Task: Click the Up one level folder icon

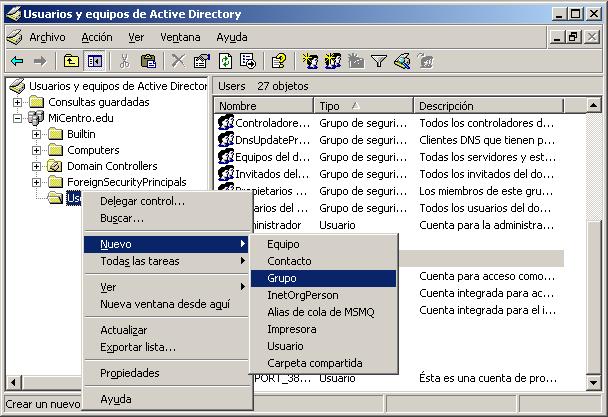Action: click(72, 61)
